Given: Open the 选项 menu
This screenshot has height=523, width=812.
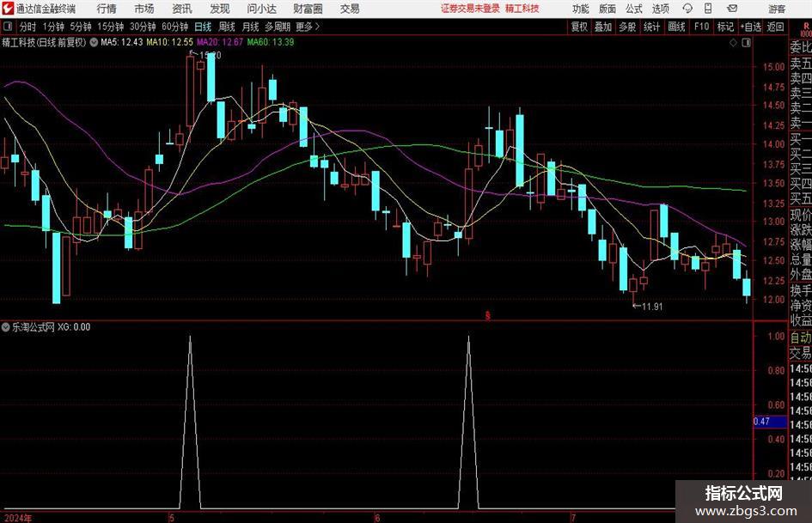Looking at the screenshot, I should click(660, 9).
